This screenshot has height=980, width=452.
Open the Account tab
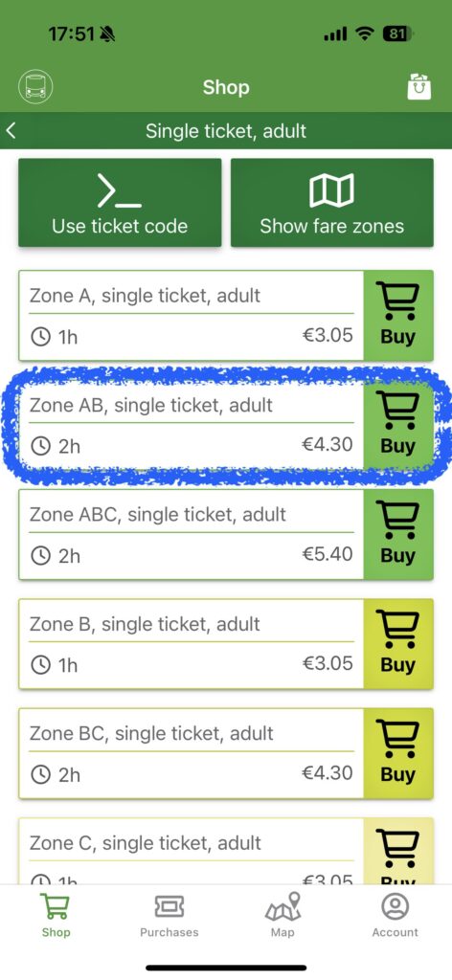coord(395,916)
